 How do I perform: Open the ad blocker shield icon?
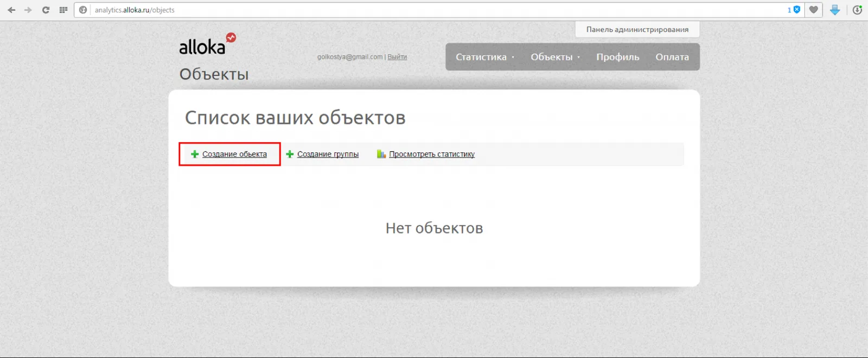[x=796, y=10]
